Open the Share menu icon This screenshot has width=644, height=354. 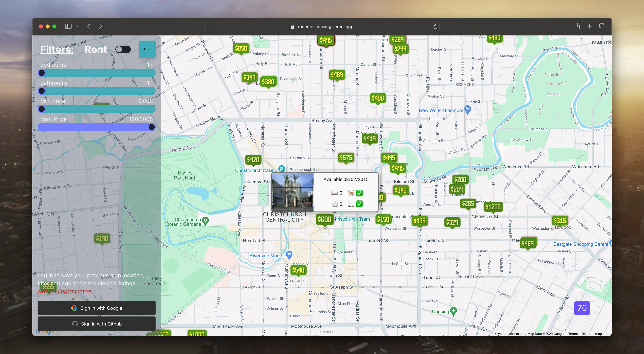coord(577,26)
